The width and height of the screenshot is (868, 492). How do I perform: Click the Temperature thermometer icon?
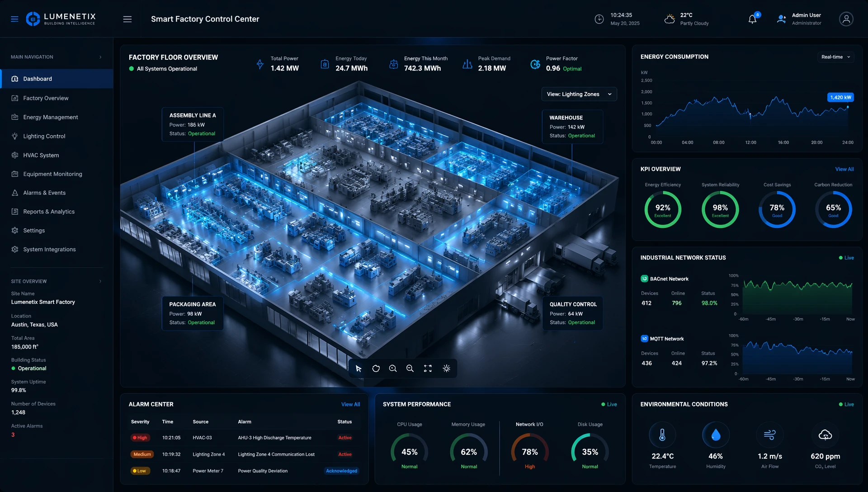coord(662,435)
